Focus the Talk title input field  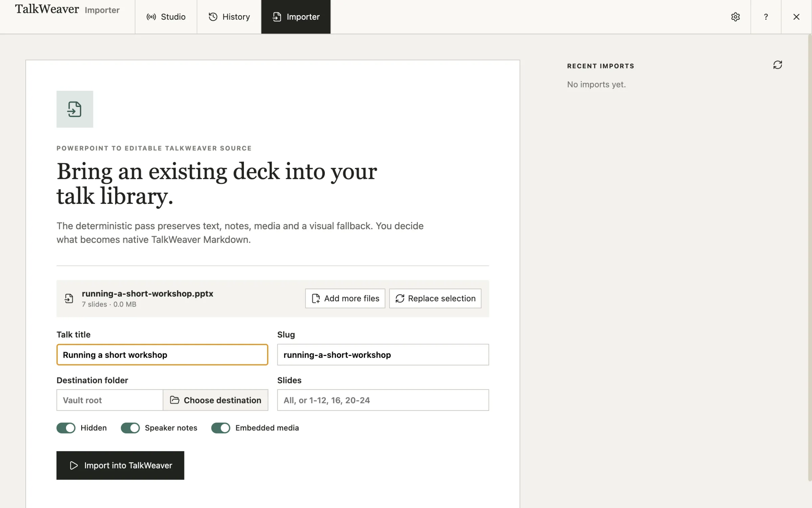pos(162,355)
